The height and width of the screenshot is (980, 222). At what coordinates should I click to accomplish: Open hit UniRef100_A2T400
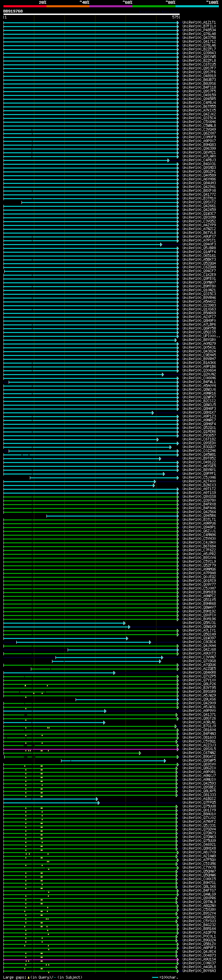(199, 481)
